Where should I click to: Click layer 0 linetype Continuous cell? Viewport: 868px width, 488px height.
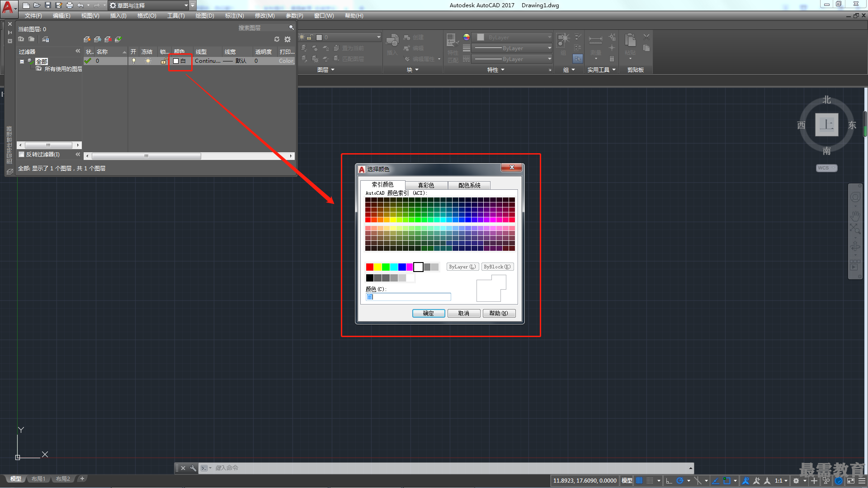click(x=208, y=61)
